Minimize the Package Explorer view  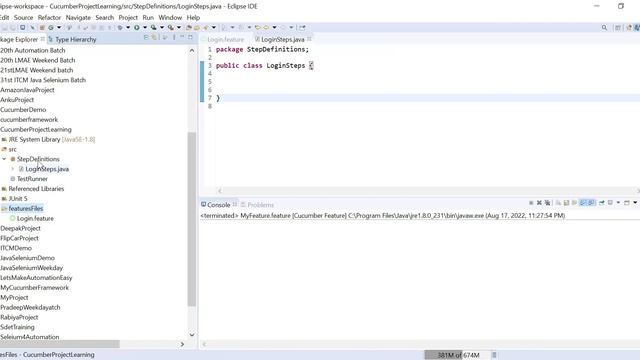[x=182, y=37]
